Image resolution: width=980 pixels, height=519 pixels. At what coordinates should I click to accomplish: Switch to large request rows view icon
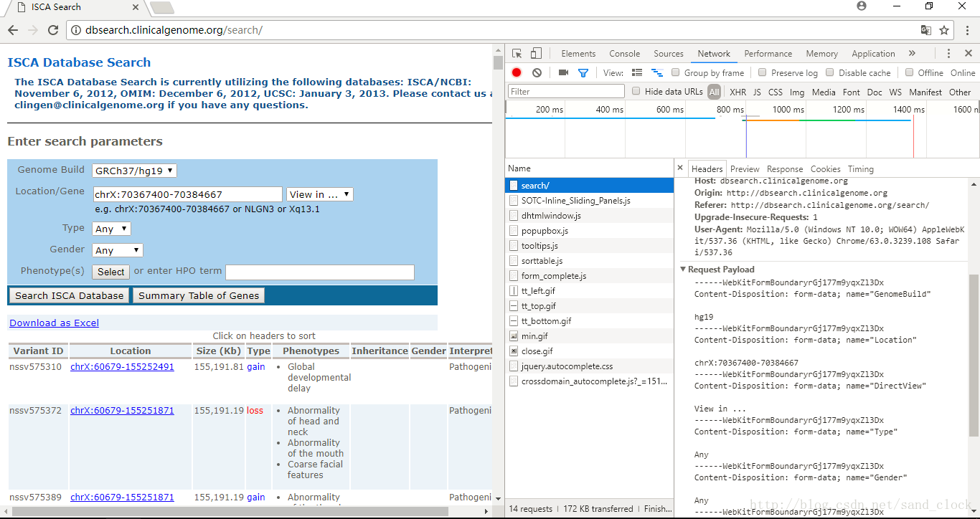637,72
